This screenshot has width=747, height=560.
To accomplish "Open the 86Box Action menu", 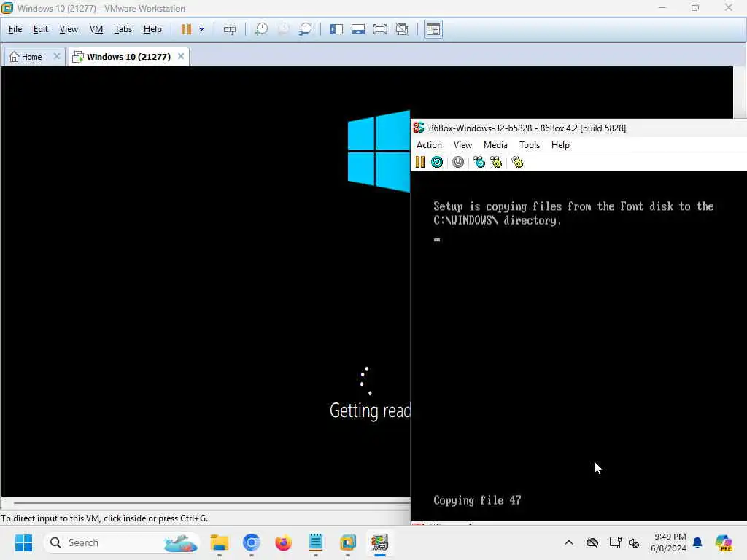I will click(x=429, y=145).
